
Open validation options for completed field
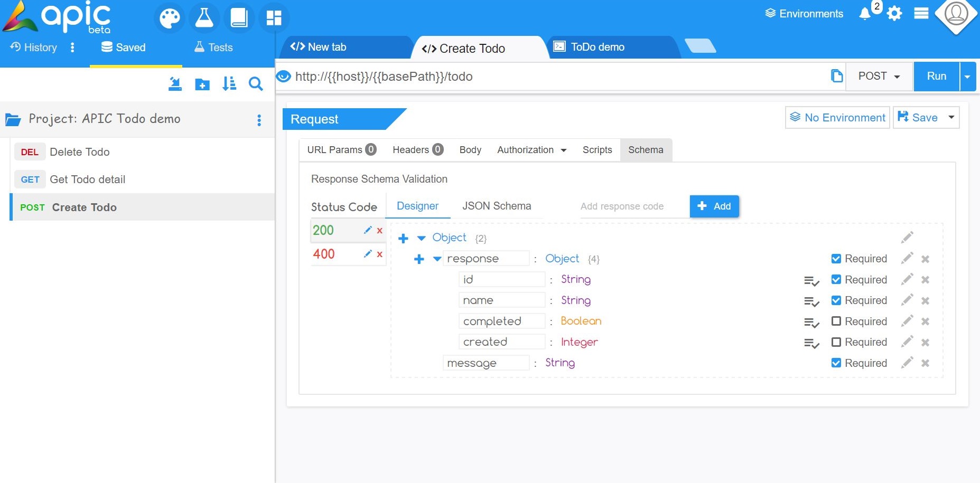(811, 322)
